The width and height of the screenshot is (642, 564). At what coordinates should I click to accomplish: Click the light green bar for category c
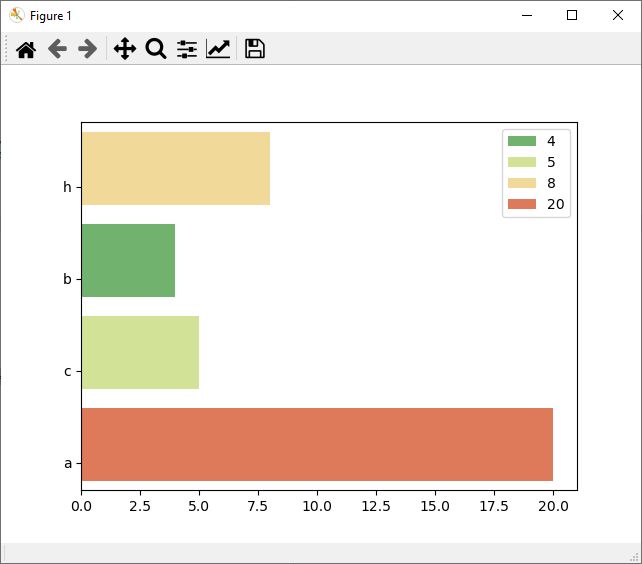point(140,352)
